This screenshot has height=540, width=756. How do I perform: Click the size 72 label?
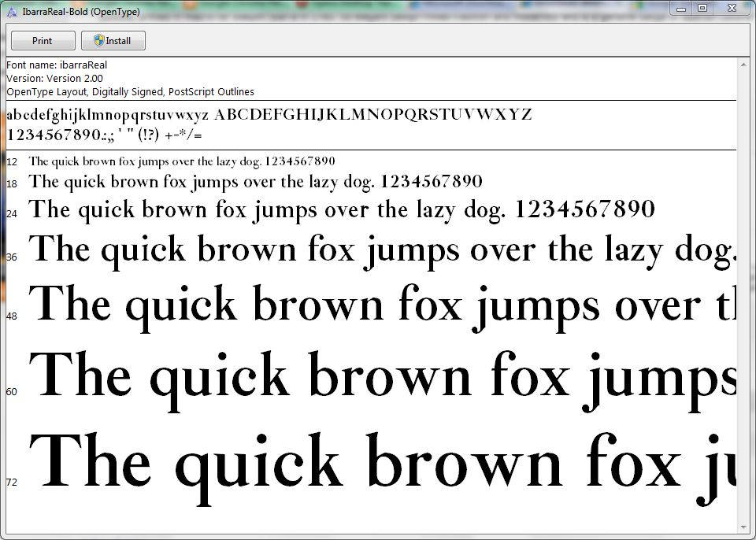coord(12,482)
